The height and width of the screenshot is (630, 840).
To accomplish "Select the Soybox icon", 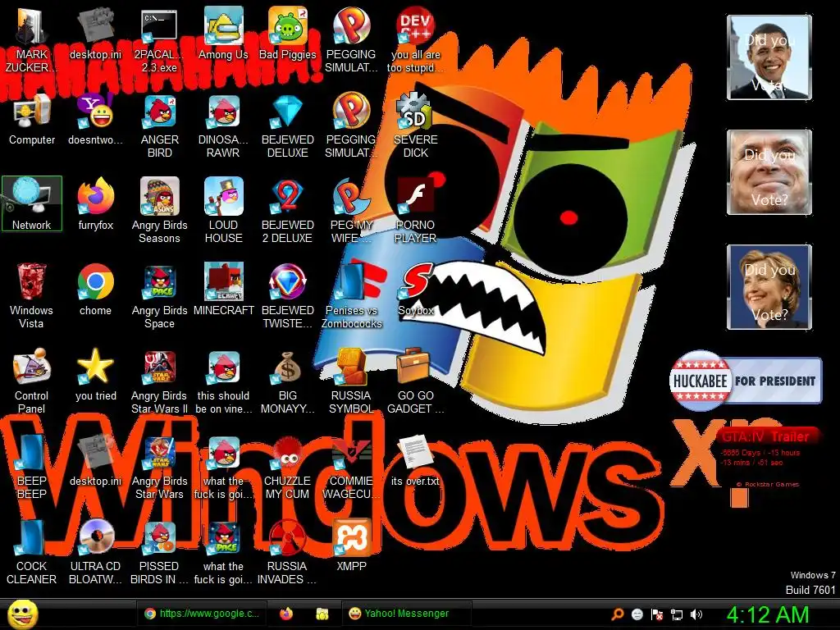I will click(416, 290).
